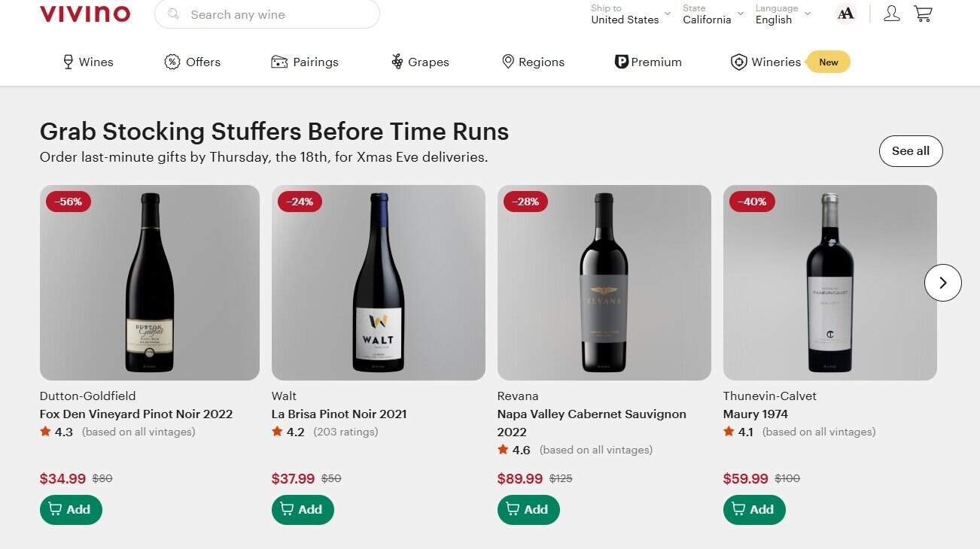Click the Regions location pin icon
The image size is (980, 549).
[507, 62]
